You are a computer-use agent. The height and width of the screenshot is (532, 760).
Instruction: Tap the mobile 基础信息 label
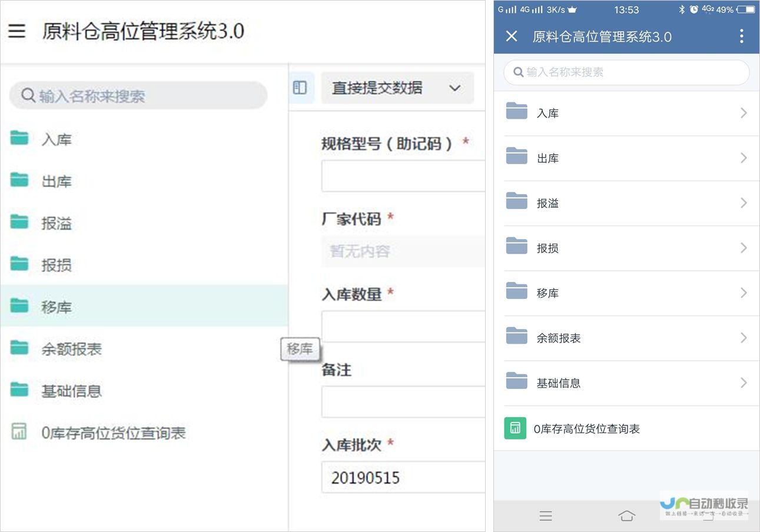pos(559,383)
